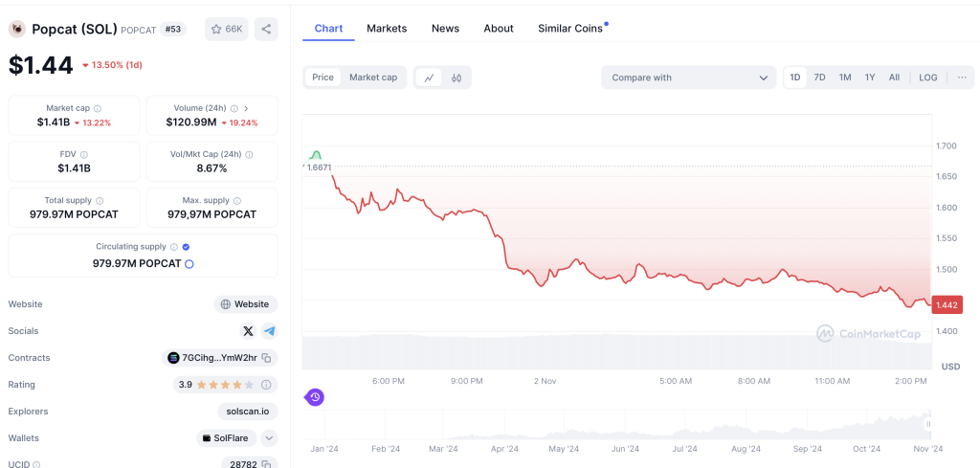This screenshot has height=468, width=980.
Task: Click the Max. supply info icon
Action: pyautogui.click(x=237, y=201)
